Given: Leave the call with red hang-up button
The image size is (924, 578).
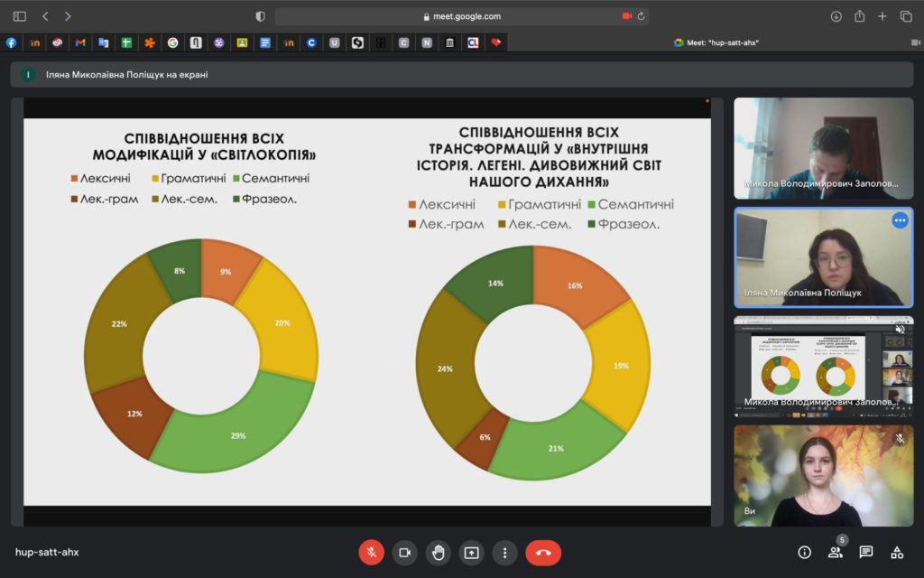Looking at the screenshot, I should point(543,553).
